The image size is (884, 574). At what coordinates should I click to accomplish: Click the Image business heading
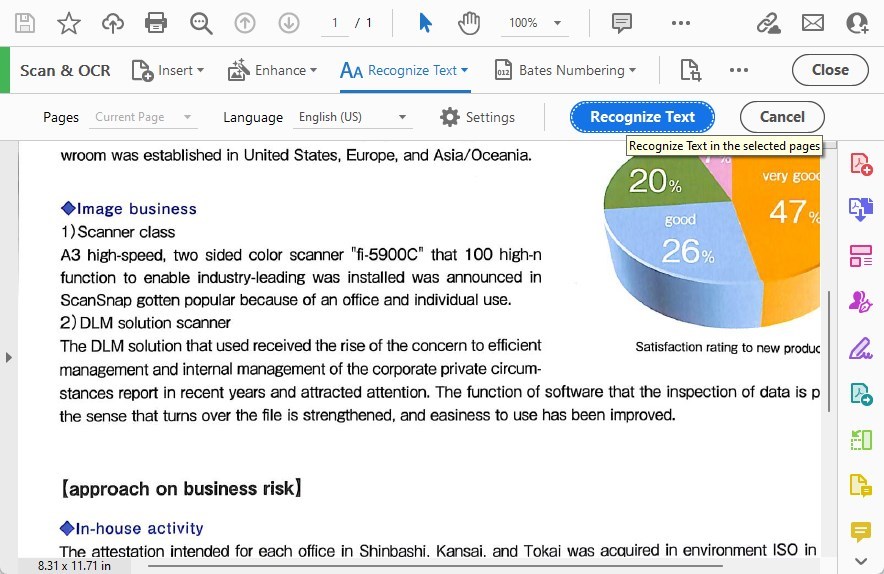[129, 209]
